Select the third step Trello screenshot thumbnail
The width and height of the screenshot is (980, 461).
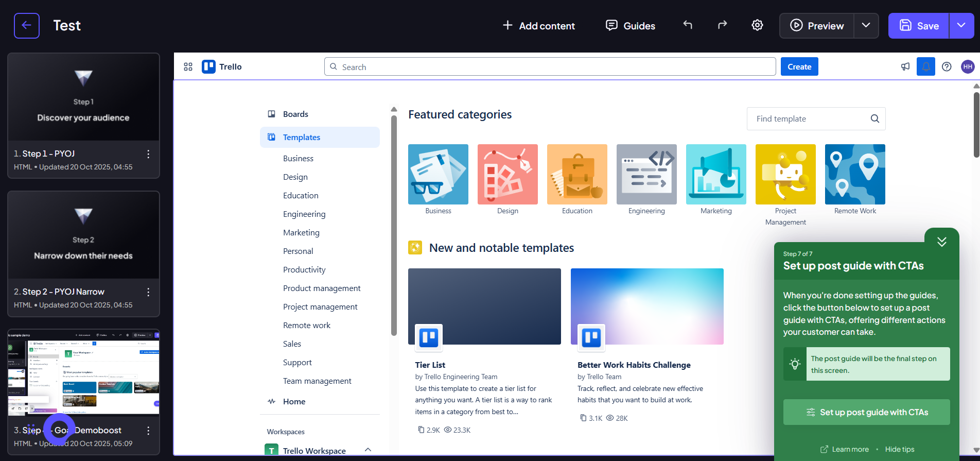pos(83,373)
